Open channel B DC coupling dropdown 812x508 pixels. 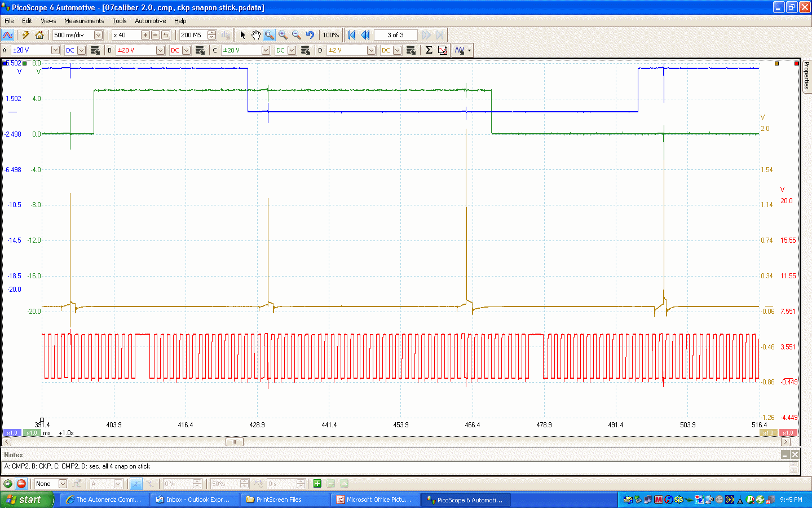click(186, 50)
